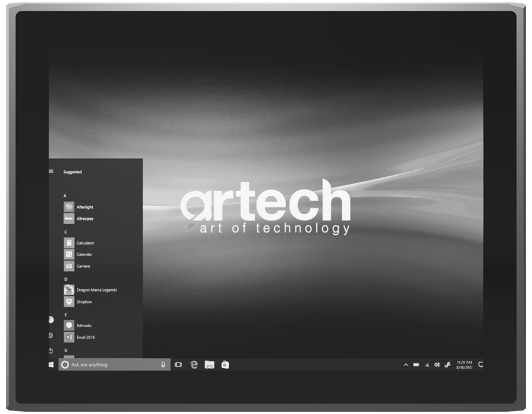Open the Microsoft Store from taskbar

tap(225, 365)
